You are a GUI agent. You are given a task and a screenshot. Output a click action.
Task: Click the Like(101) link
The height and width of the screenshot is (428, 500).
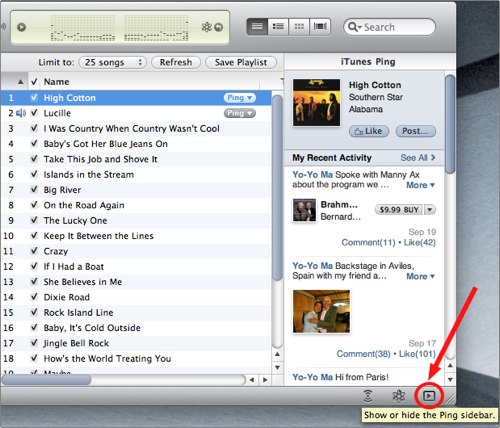[417, 354]
